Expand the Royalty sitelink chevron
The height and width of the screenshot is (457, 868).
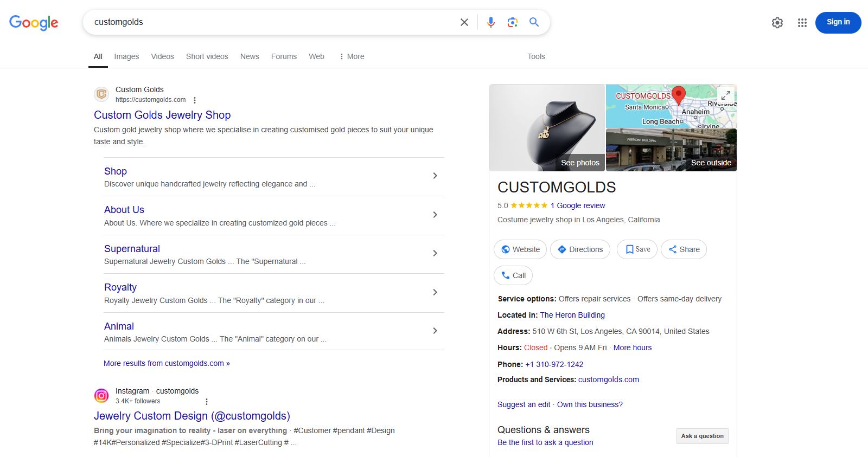(435, 292)
